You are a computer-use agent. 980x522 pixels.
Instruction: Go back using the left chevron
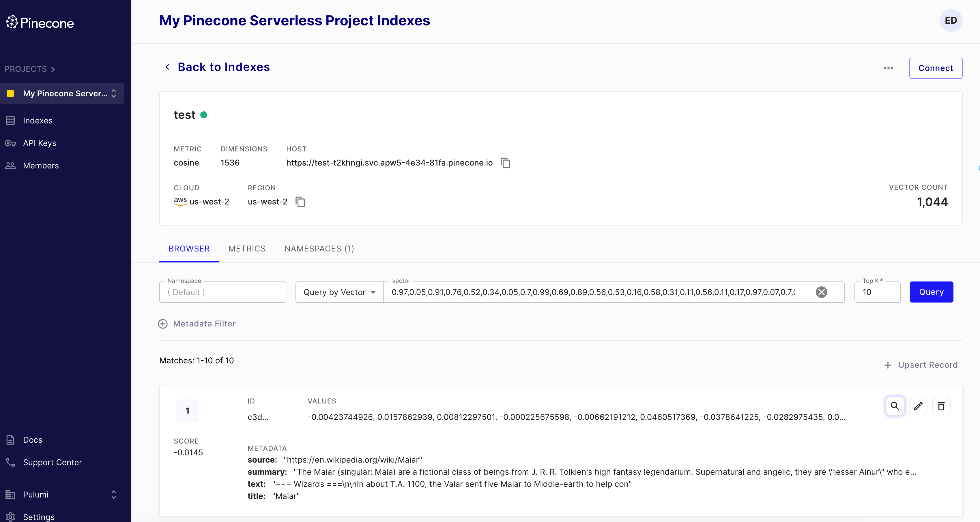167,67
